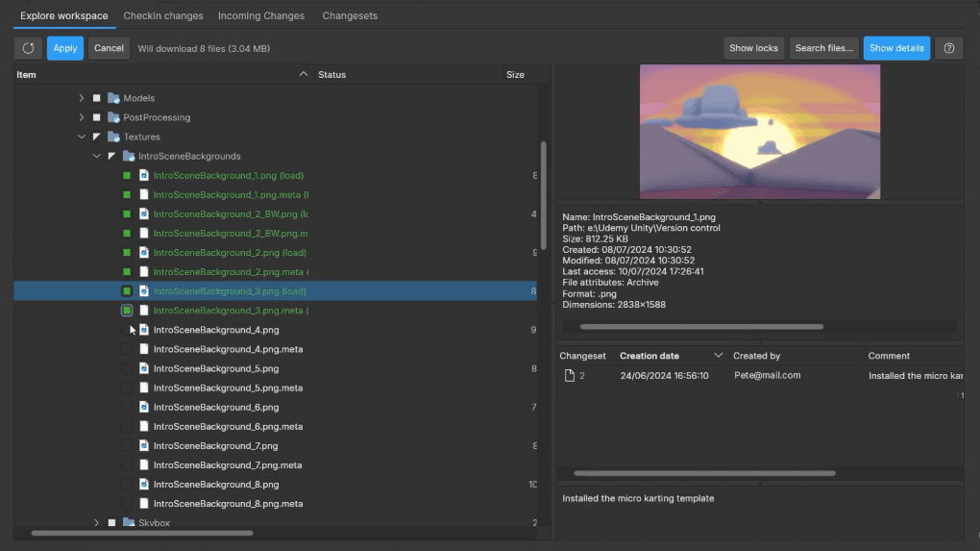Click the Textures folder icon
This screenshot has width=980, height=551.
click(x=113, y=137)
